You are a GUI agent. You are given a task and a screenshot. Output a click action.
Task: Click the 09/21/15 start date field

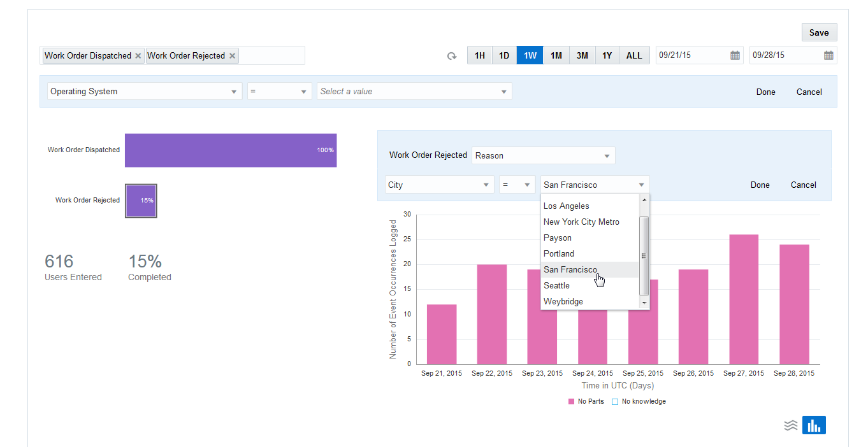point(691,55)
